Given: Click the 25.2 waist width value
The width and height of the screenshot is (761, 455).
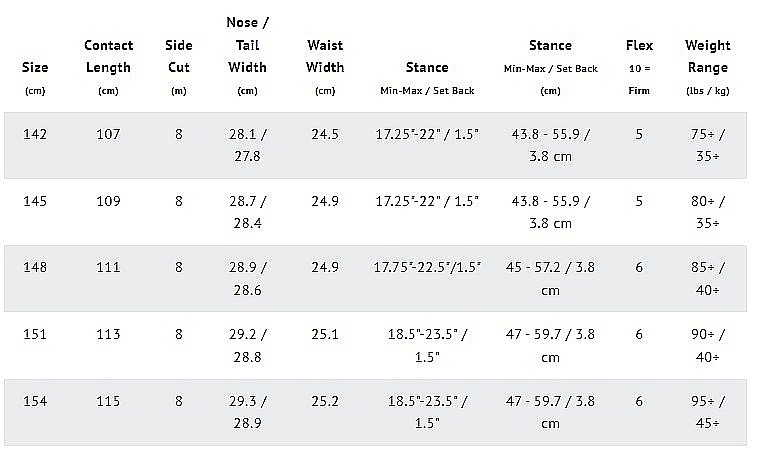Looking at the screenshot, I should click(x=324, y=401).
